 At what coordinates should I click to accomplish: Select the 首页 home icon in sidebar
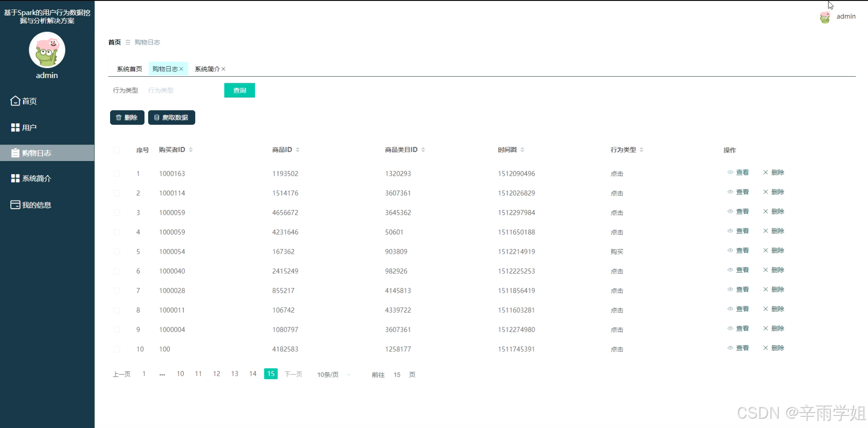coord(15,101)
